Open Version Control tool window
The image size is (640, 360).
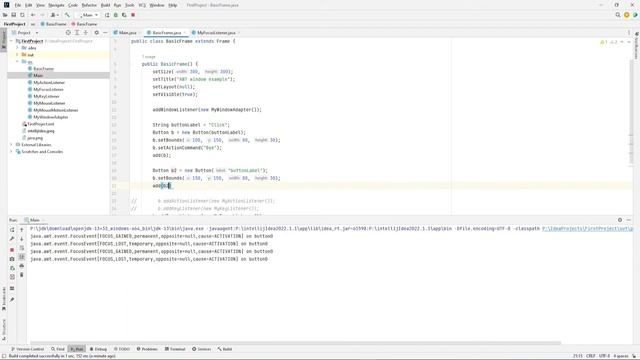pos(27,349)
